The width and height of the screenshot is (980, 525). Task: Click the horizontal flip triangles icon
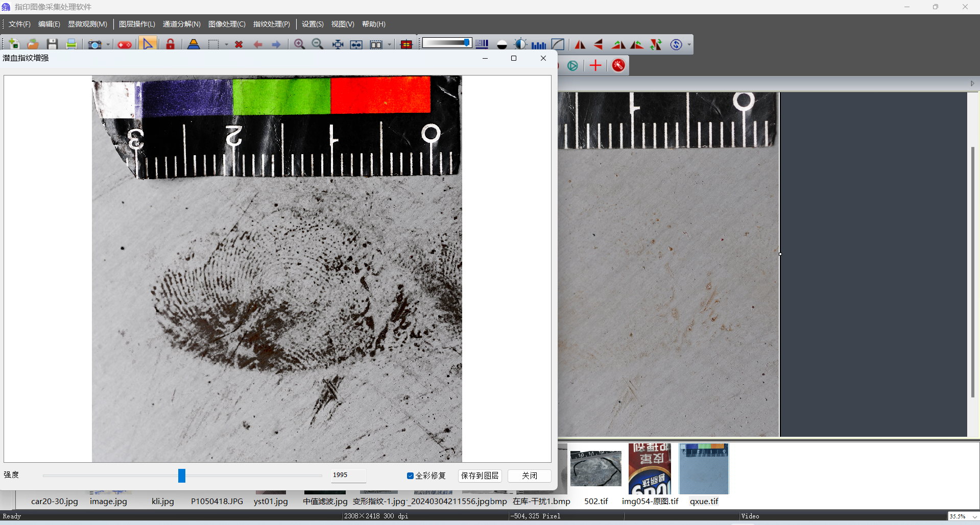coord(580,45)
